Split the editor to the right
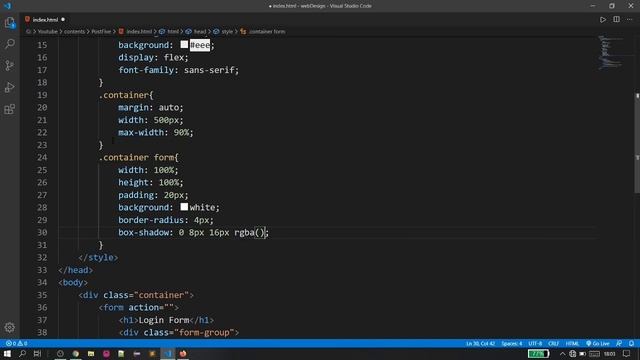 pyautogui.click(x=616, y=19)
